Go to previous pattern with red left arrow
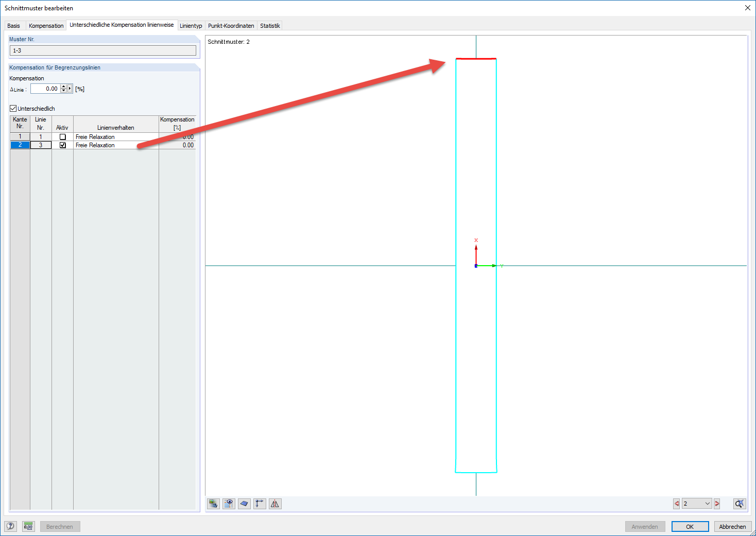Image resolution: width=756 pixels, height=536 pixels. [677, 504]
